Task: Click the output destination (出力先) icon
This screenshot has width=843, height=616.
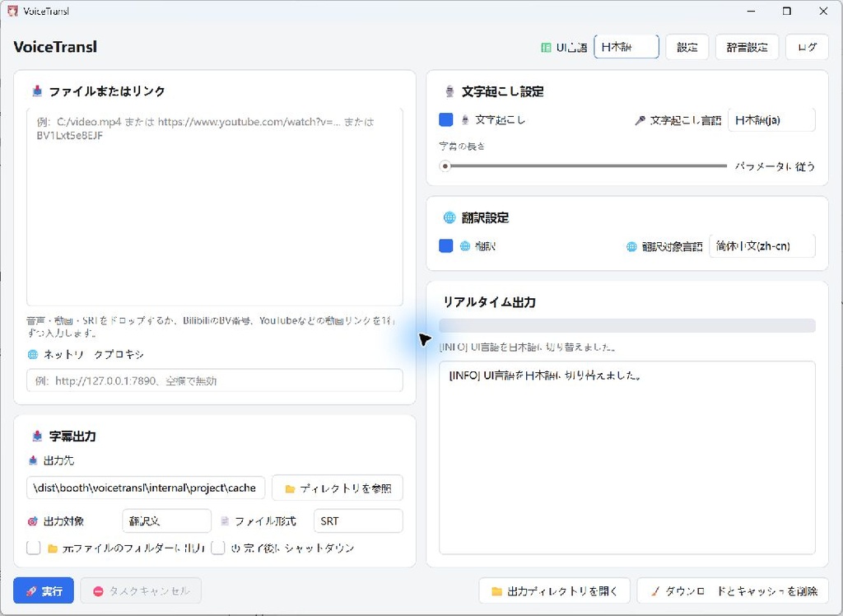Action: tap(33, 460)
